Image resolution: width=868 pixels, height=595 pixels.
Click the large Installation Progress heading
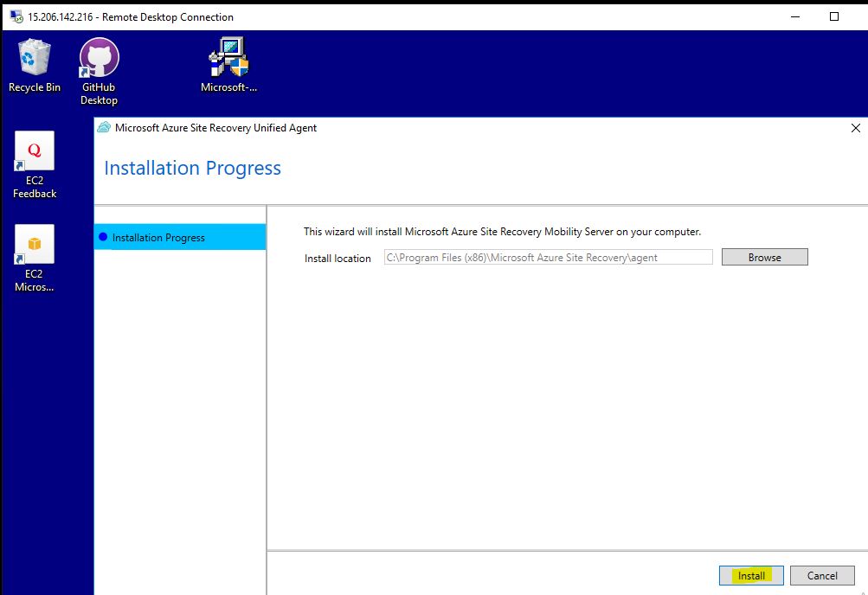[x=192, y=169]
